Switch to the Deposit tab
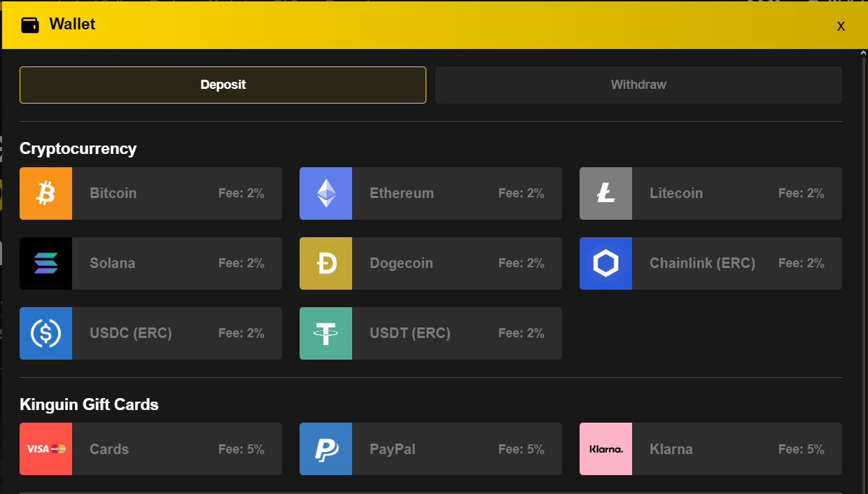This screenshot has width=868, height=494. click(223, 85)
